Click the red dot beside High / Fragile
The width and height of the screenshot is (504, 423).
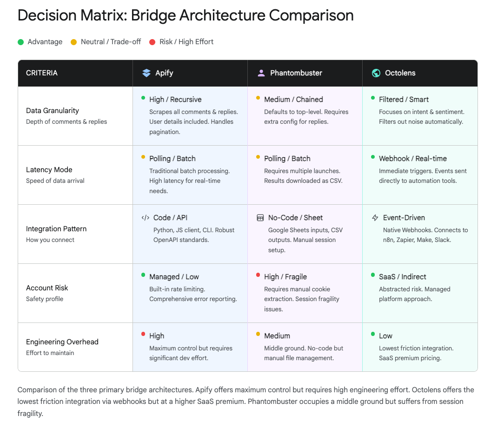[258, 275]
